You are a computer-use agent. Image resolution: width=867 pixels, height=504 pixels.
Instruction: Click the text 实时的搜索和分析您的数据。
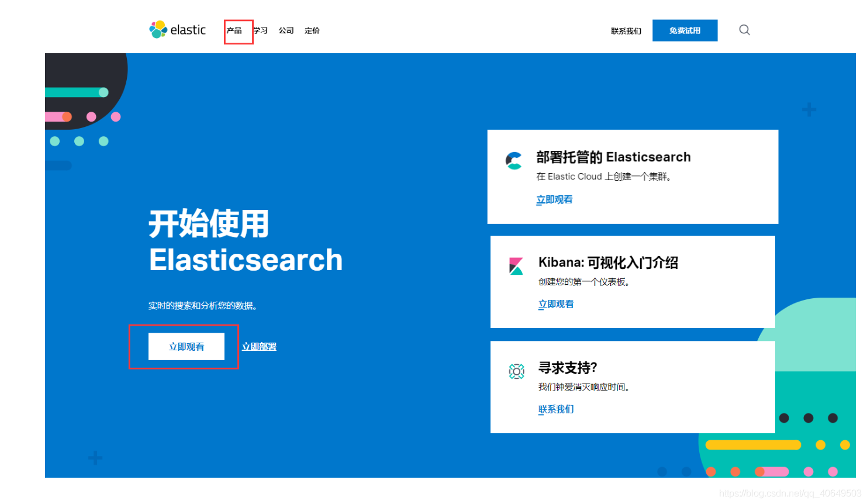(x=203, y=306)
